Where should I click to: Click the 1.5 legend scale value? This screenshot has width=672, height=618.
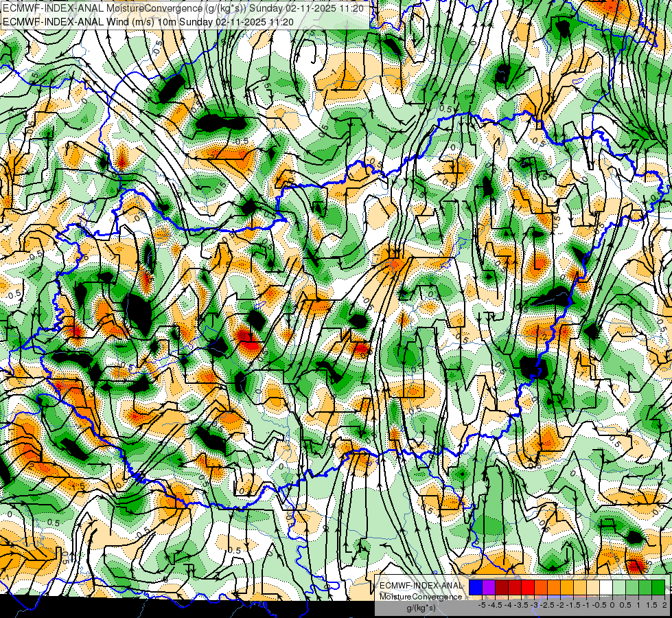tap(652, 605)
